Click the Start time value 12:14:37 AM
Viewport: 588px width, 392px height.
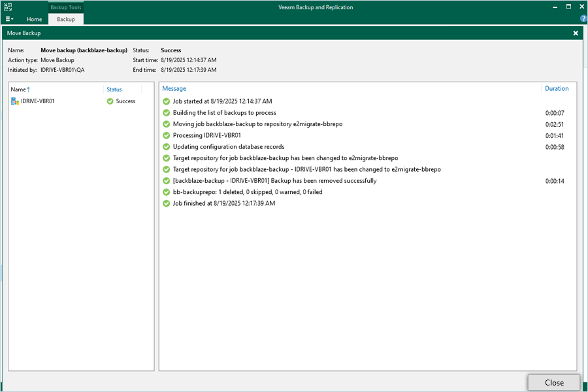pyautogui.click(x=189, y=60)
